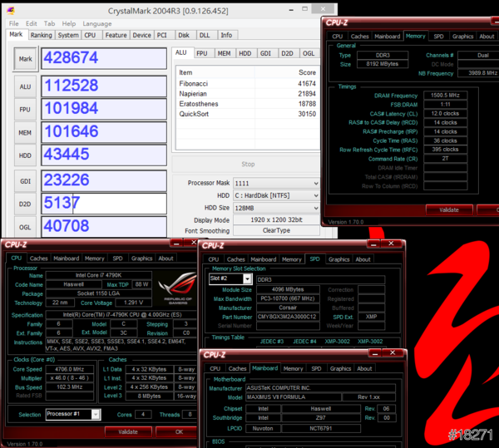The width and height of the screenshot is (499, 448).
Task: Open Mainboard tab in CPU-Z Memory window
Action: 387,37
